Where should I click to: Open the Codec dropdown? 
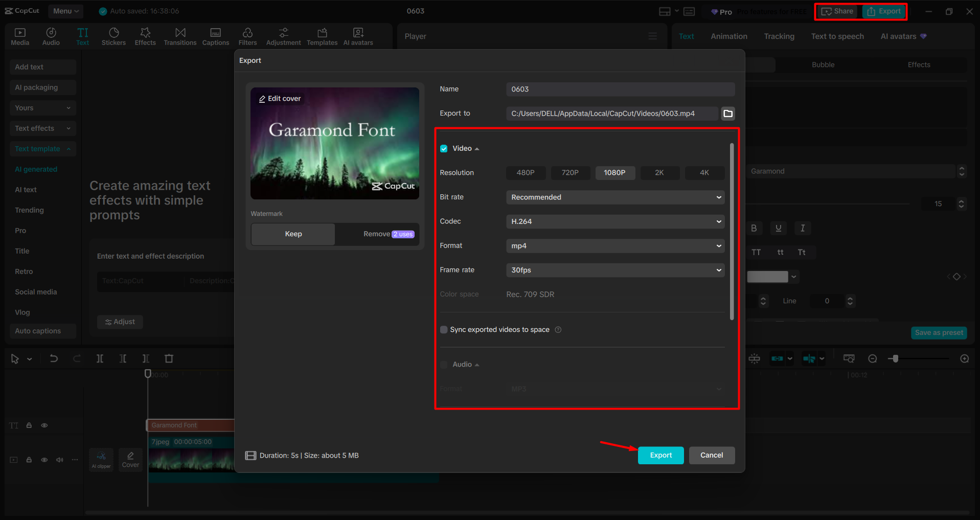tap(615, 221)
